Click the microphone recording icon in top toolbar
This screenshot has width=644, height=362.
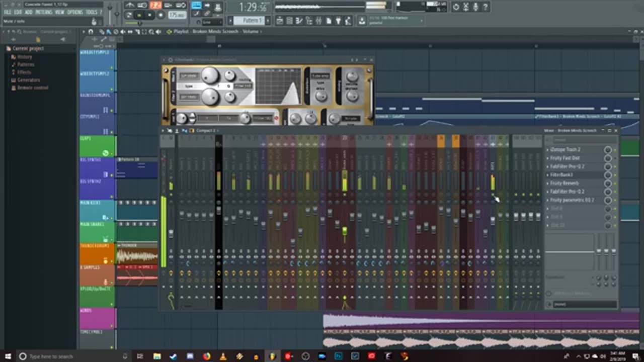pyautogui.click(x=475, y=7)
